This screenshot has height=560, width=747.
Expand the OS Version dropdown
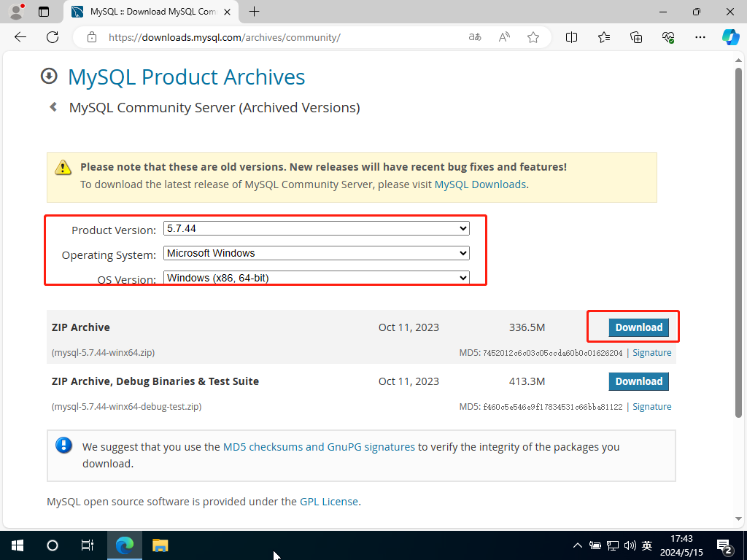tap(316, 278)
